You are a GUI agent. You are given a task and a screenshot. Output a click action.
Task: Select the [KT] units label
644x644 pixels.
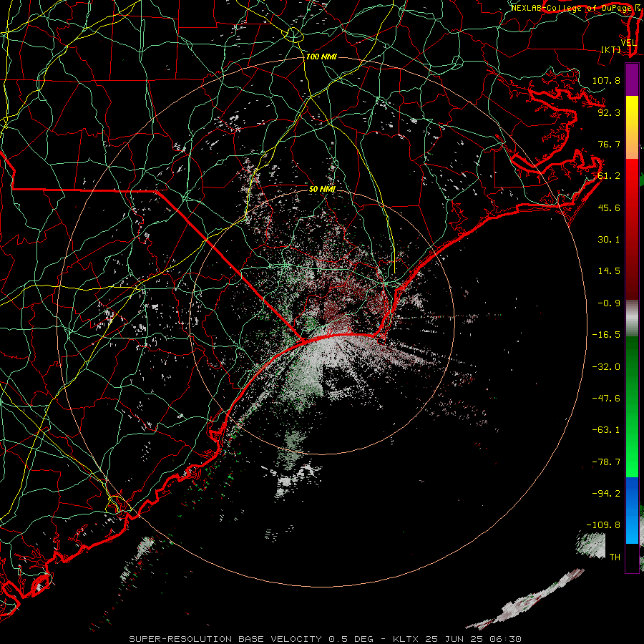point(610,49)
